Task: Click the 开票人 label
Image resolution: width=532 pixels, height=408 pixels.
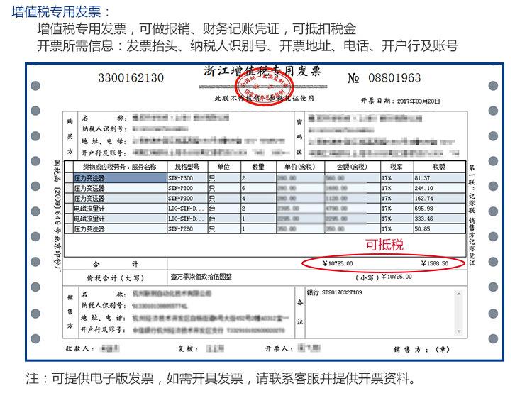Action: tap(279, 348)
